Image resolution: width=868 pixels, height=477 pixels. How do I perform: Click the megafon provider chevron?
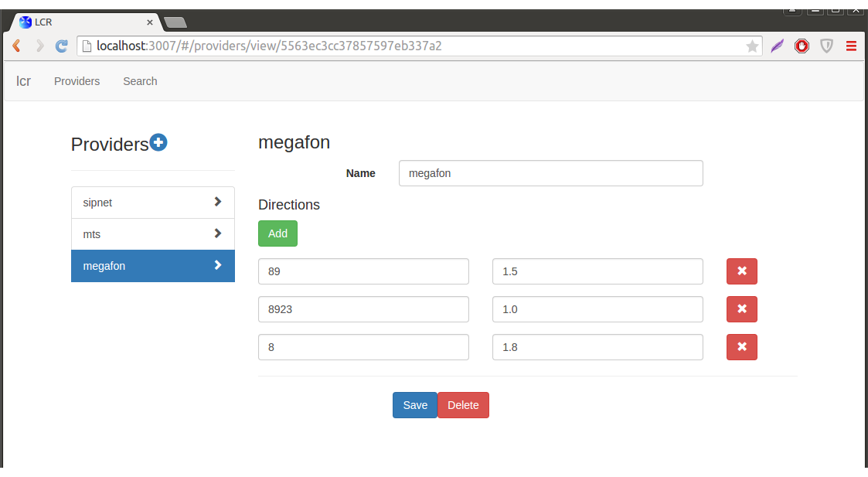(x=217, y=265)
